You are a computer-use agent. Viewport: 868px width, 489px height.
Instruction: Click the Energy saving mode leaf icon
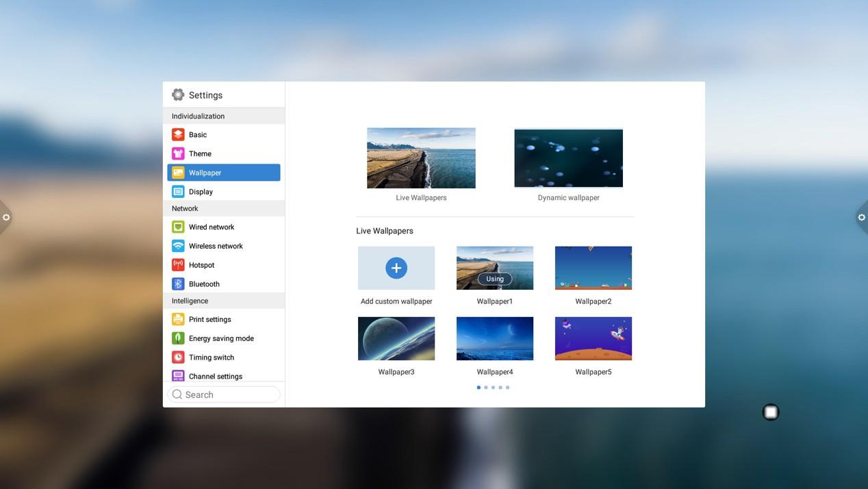(x=178, y=338)
